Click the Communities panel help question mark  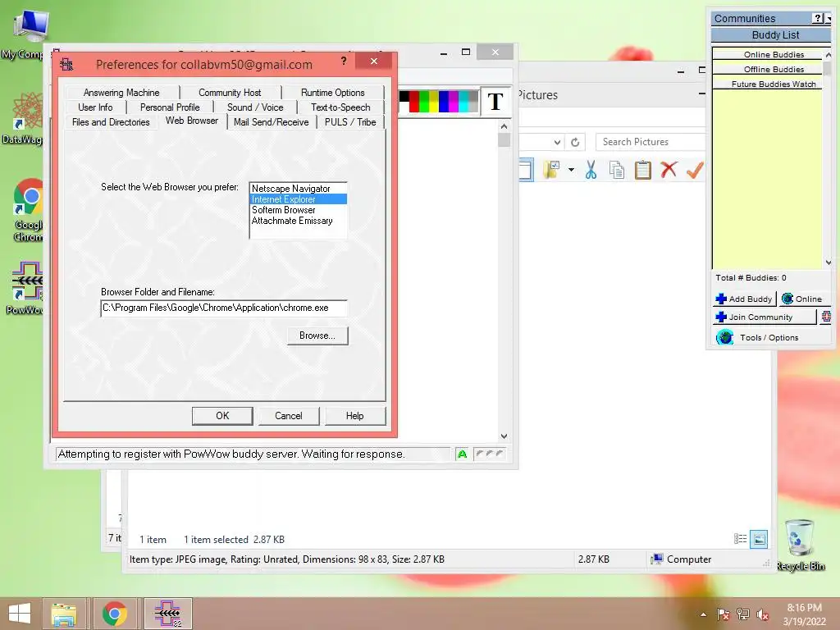click(818, 18)
